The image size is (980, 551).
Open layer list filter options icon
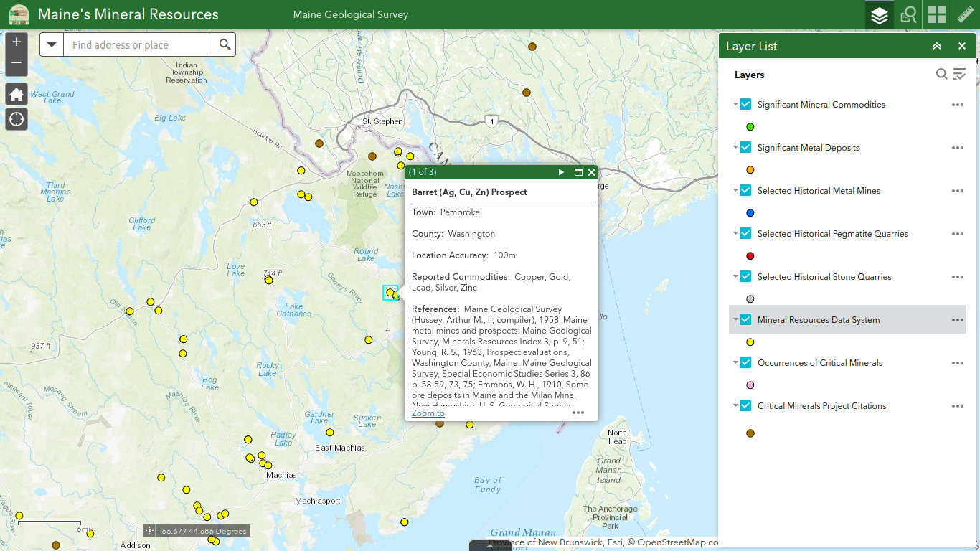[960, 74]
